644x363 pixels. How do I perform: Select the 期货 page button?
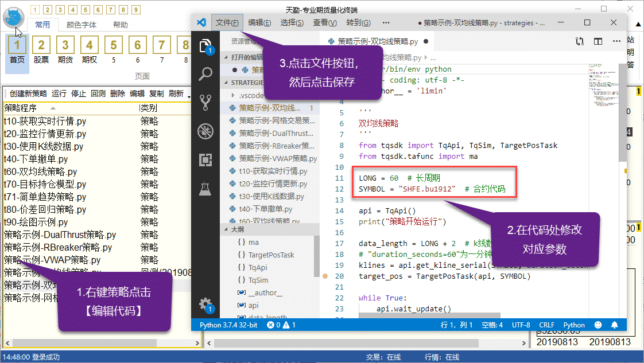click(65, 50)
